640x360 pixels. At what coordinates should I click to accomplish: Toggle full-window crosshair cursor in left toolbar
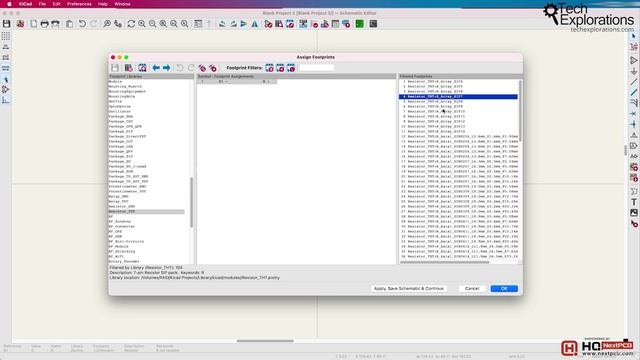click(6, 79)
